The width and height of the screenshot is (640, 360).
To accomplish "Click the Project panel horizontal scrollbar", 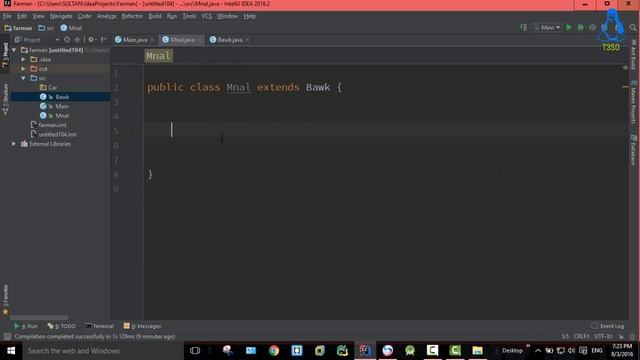I will point(39,318).
